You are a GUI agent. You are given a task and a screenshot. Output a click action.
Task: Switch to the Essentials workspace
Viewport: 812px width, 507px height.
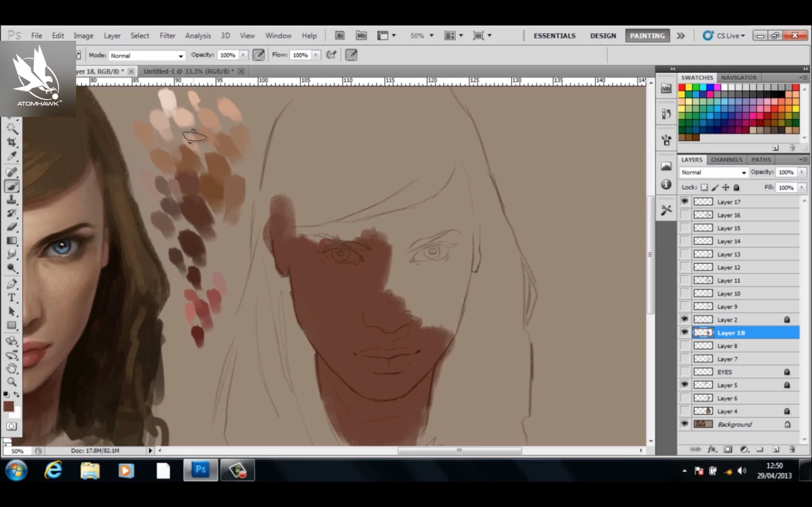pos(554,35)
